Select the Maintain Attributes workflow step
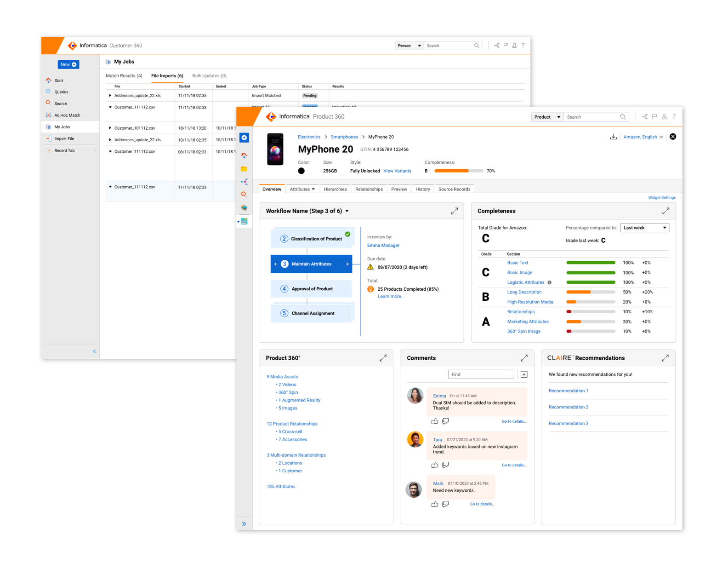This screenshot has width=728, height=563. pyautogui.click(x=312, y=264)
